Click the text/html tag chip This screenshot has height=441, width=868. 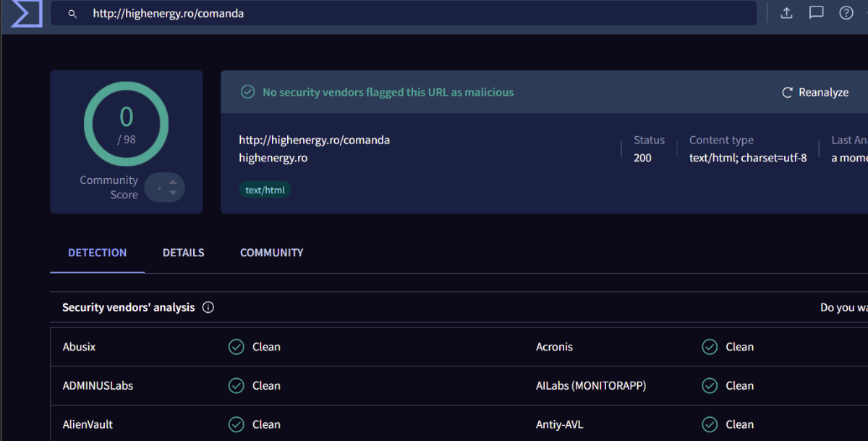[x=265, y=190]
